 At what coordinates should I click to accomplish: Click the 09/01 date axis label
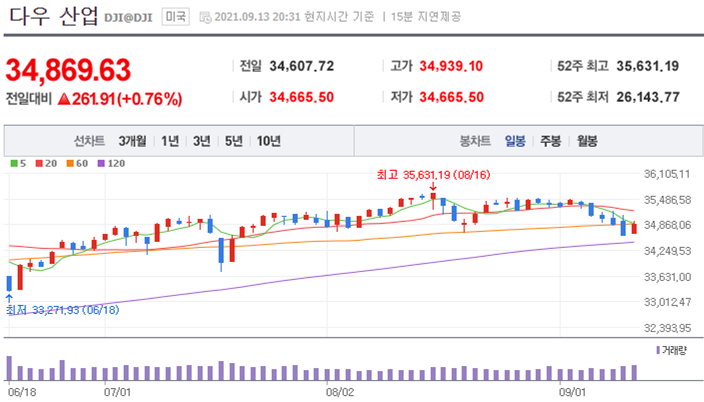point(572,392)
